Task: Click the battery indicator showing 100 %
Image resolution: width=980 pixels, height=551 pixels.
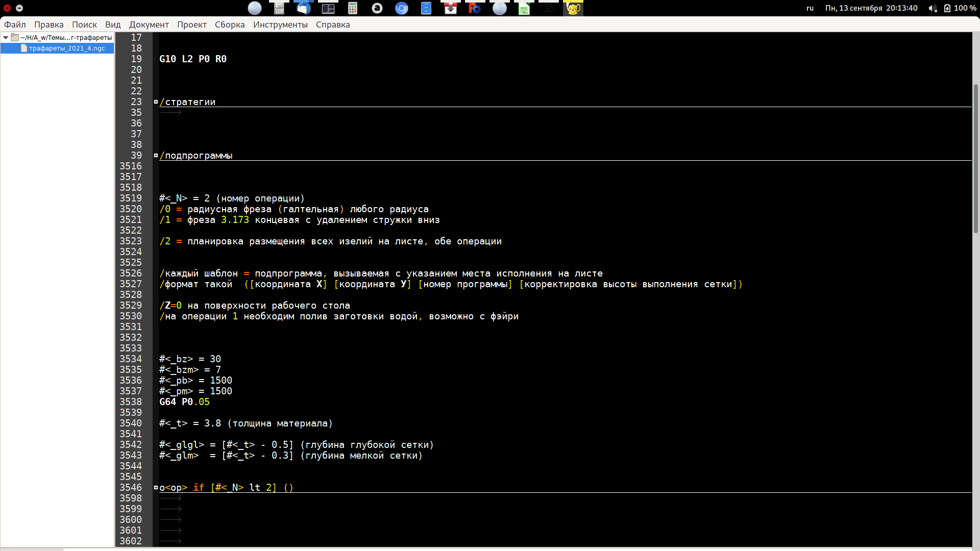Action: coord(960,8)
